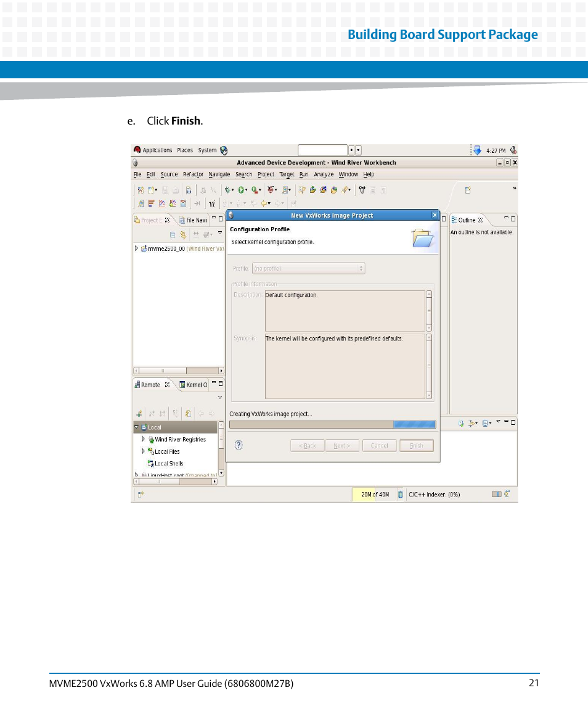This screenshot has height=706, width=588.
Task: Click the volume speaker icon in system panel
Action: pyautogui.click(x=513, y=150)
